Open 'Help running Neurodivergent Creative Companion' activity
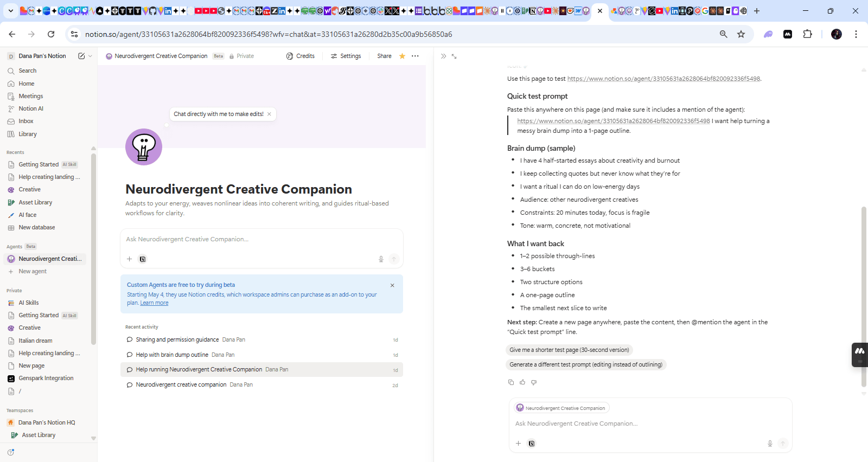Screen dimensions: 868x462 (x=261, y=370)
